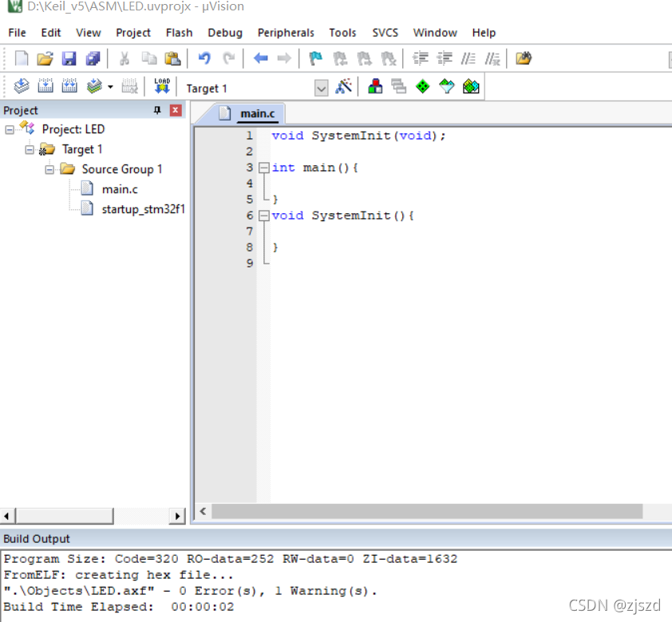
Task: Translate current file icon
Action: click(x=22, y=86)
